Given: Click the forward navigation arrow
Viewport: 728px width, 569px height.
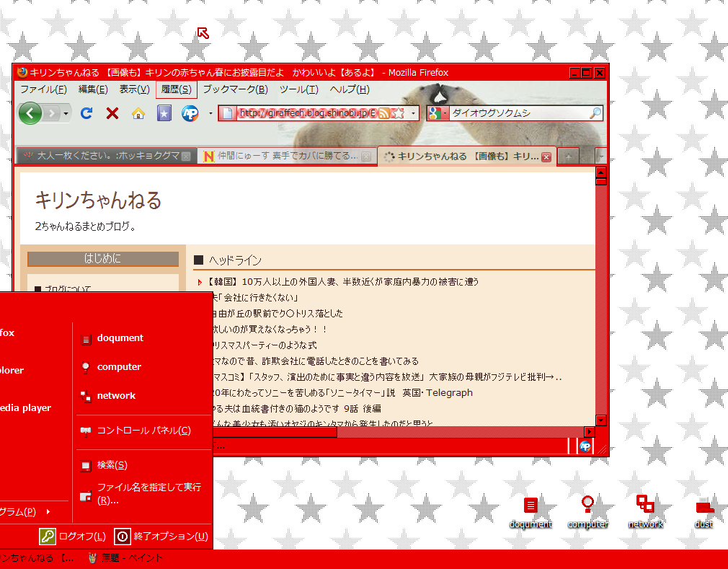Looking at the screenshot, I should pos(52,113).
